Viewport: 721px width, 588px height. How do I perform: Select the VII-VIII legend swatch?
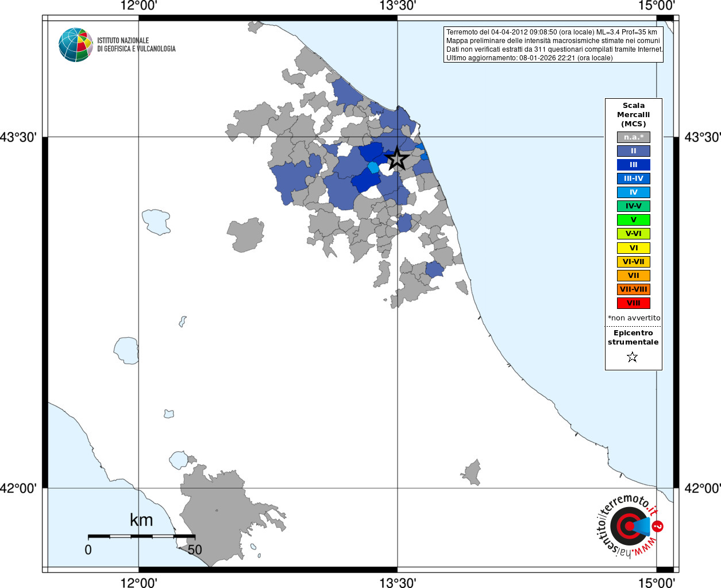(634, 289)
